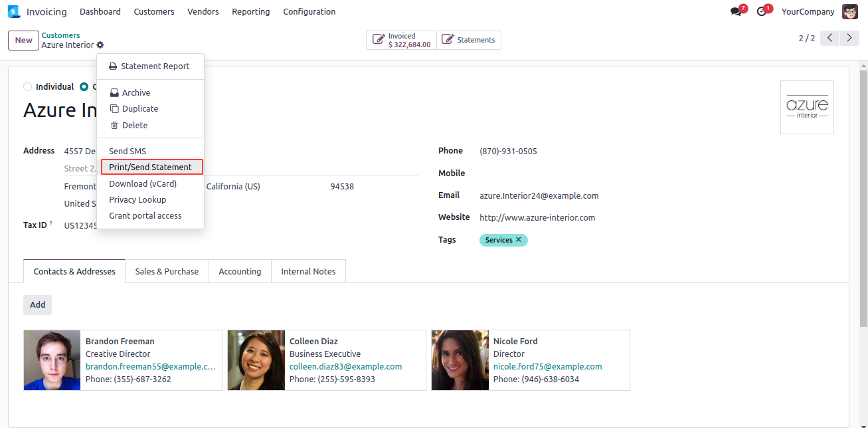This screenshot has height=428, width=868.
Task: Click the Tax ID help question mark
Action: pos(51,224)
